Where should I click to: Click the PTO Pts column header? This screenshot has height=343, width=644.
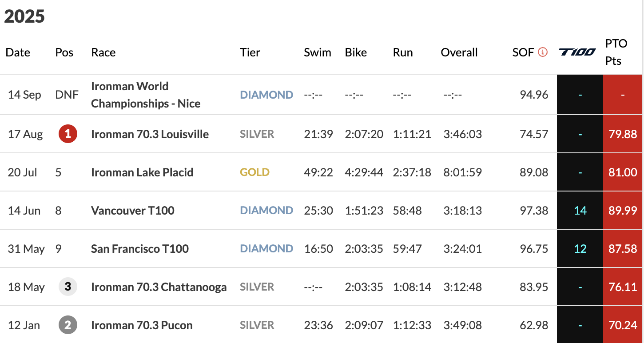[x=616, y=52]
